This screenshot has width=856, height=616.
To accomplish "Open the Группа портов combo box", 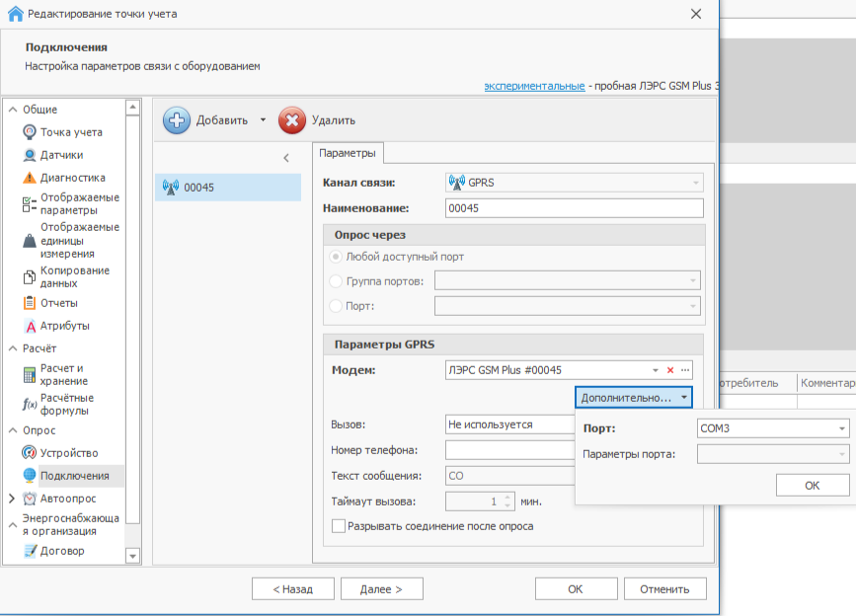I will (x=567, y=281).
